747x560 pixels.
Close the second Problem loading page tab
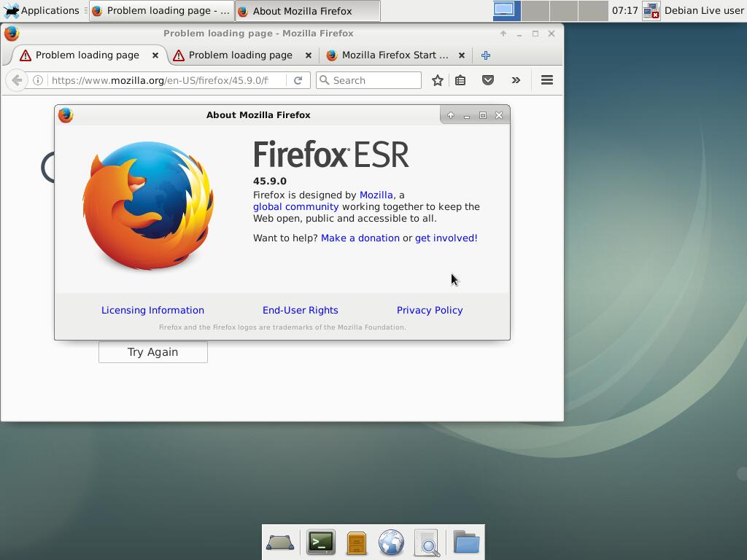coord(309,55)
